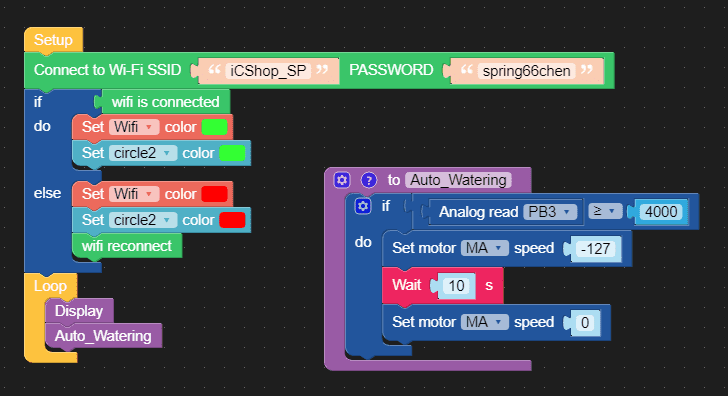Edit the Wait 10 seconds value
The height and width of the screenshot is (396, 728).
(x=456, y=286)
